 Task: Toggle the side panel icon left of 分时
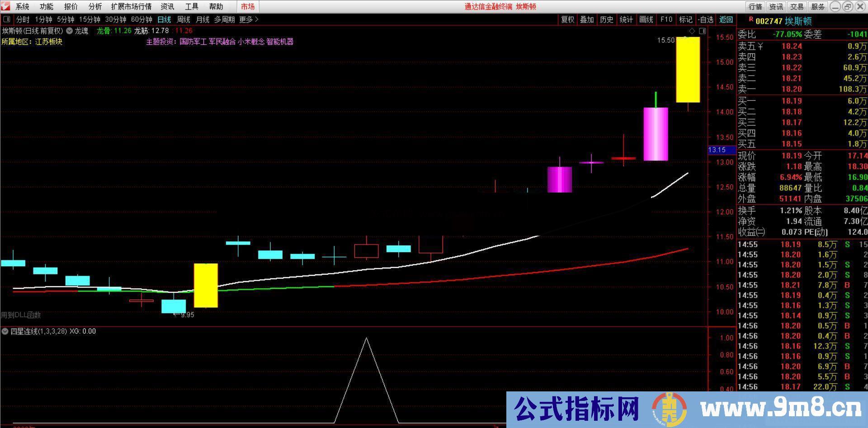[x=7, y=19]
